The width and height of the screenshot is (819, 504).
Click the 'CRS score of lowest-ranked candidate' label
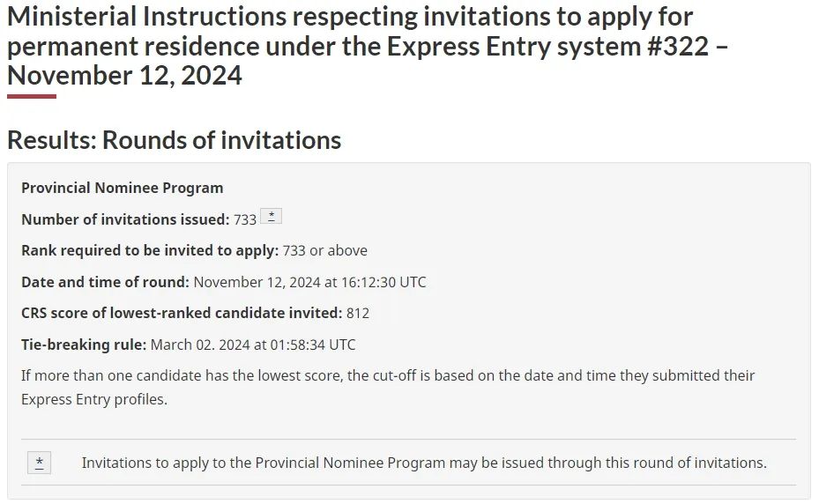(x=182, y=314)
